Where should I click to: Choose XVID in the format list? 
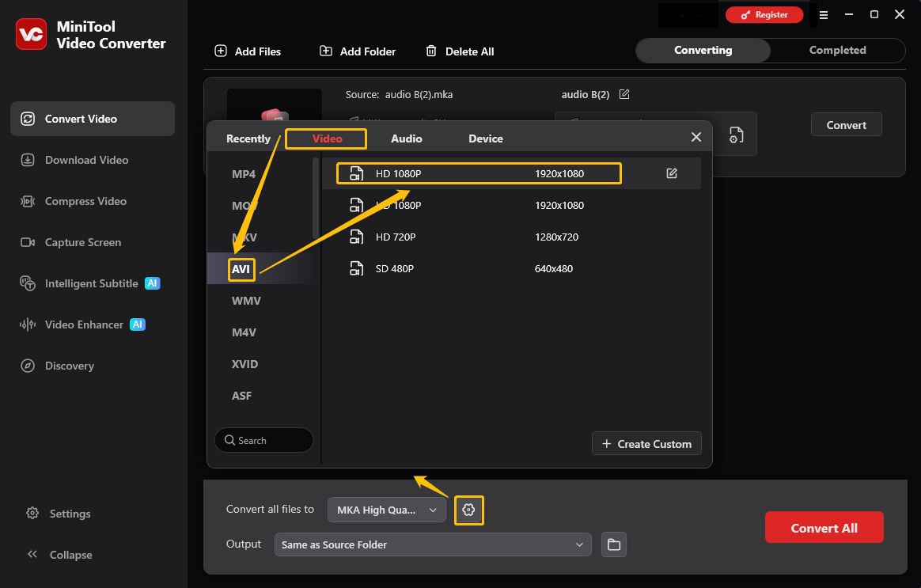click(x=244, y=364)
